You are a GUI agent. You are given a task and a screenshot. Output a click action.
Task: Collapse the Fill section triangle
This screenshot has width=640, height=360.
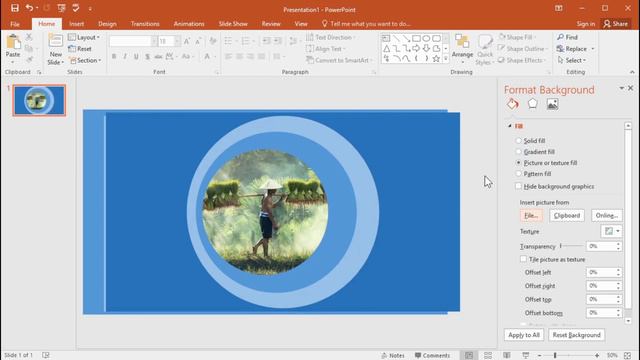pos(510,126)
